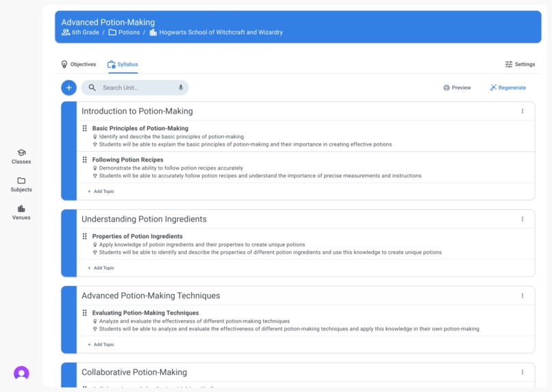Click 'Apply knowledge of potion ingredients' objective
The image size is (552, 392).
coord(202,244)
